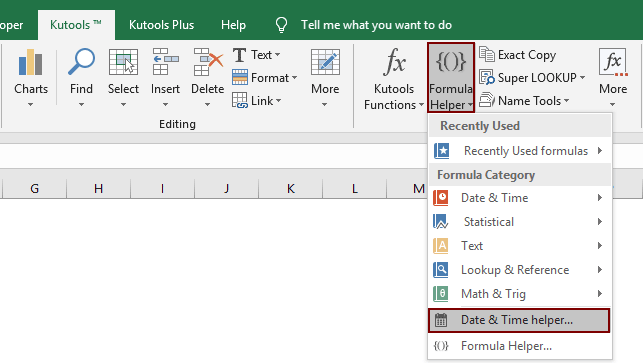This screenshot has height=363, width=643.
Task: Click the Tell me lightbulb icon
Action: coord(281,25)
